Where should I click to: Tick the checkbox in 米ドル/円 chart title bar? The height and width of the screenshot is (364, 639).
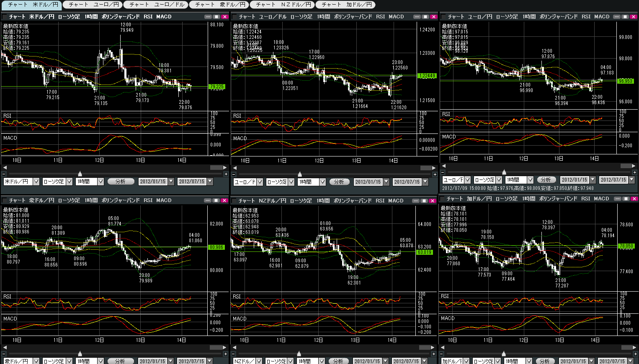coord(5,17)
